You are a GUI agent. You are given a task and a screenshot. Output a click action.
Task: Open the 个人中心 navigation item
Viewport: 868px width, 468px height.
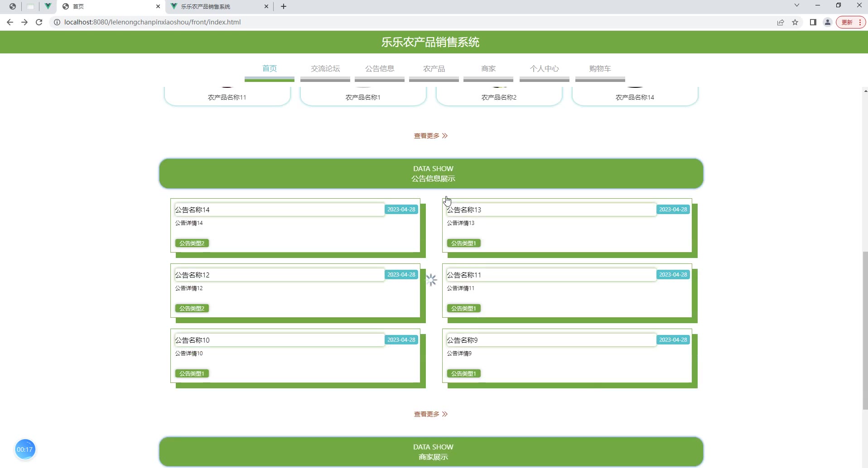click(x=545, y=69)
